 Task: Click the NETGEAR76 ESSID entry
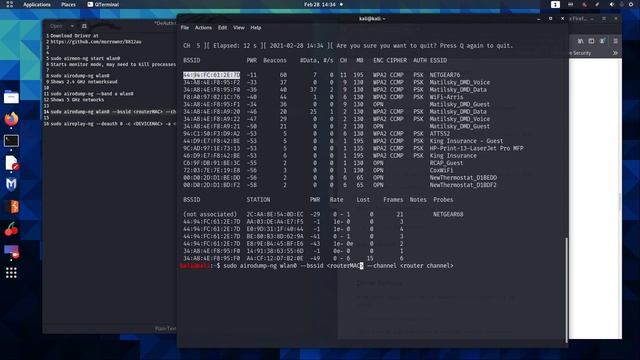(x=444, y=75)
